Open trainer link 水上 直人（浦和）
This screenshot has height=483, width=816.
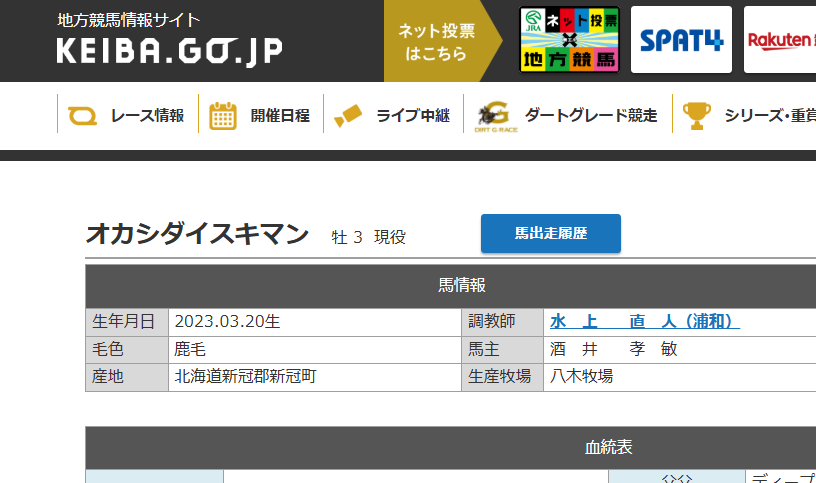(x=645, y=322)
